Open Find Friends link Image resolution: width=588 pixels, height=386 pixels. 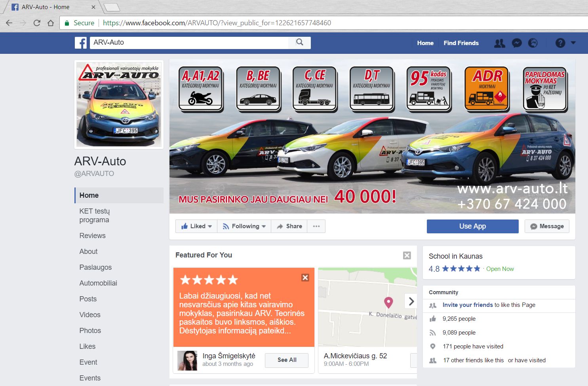[461, 43]
